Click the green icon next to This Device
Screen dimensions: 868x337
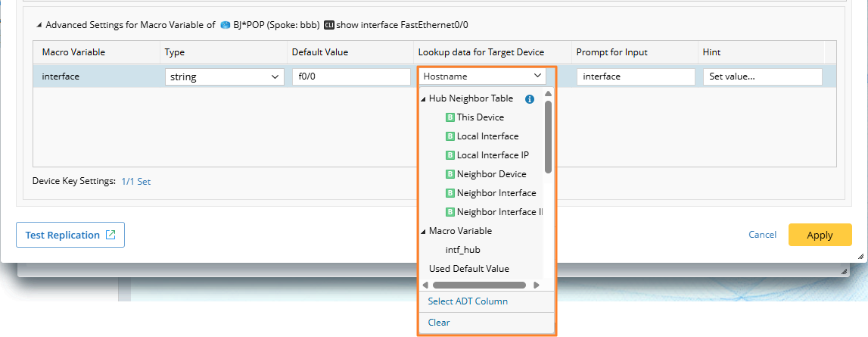(x=450, y=117)
